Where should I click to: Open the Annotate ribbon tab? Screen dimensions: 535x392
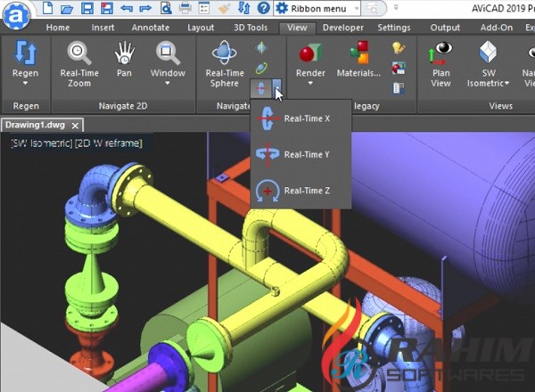click(x=150, y=28)
